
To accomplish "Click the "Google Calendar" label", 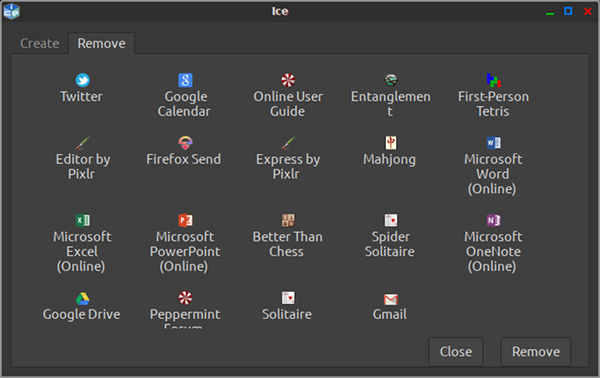I will click(x=184, y=104).
